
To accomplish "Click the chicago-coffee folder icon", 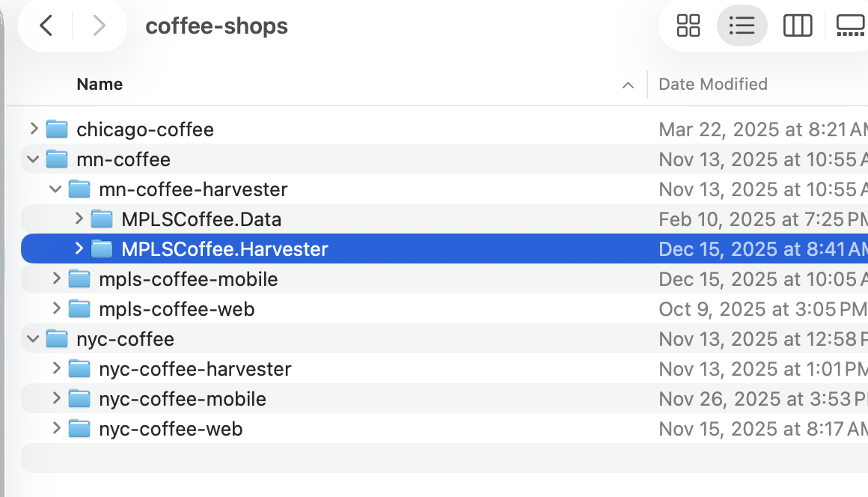I will click(57, 128).
